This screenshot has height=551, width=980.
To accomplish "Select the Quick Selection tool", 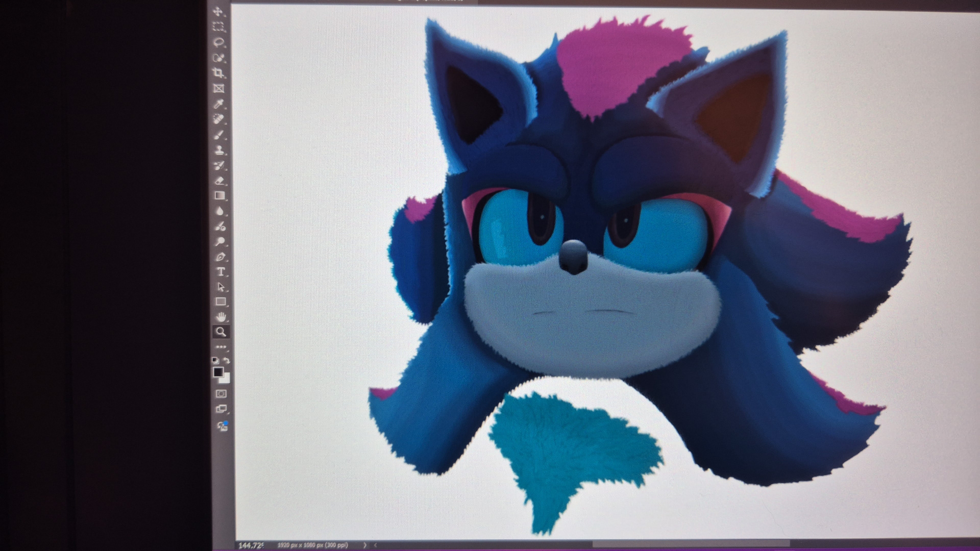I will (x=218, y=58).
